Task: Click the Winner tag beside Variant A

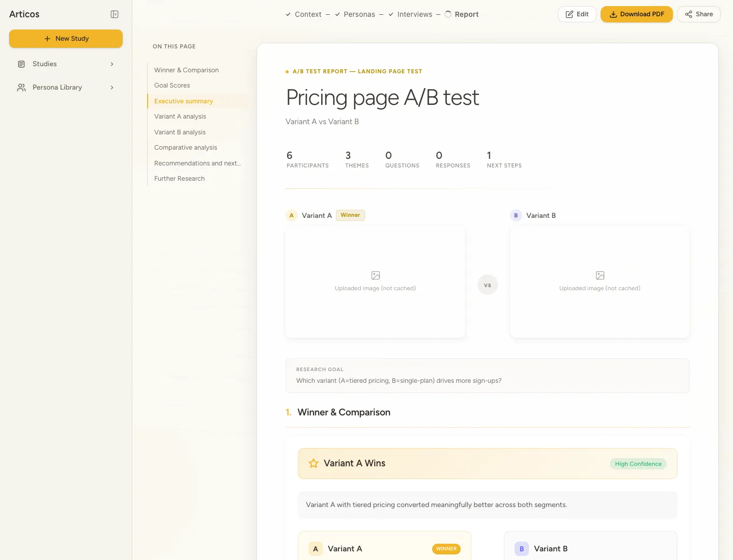Action: [x=350, y=215]
